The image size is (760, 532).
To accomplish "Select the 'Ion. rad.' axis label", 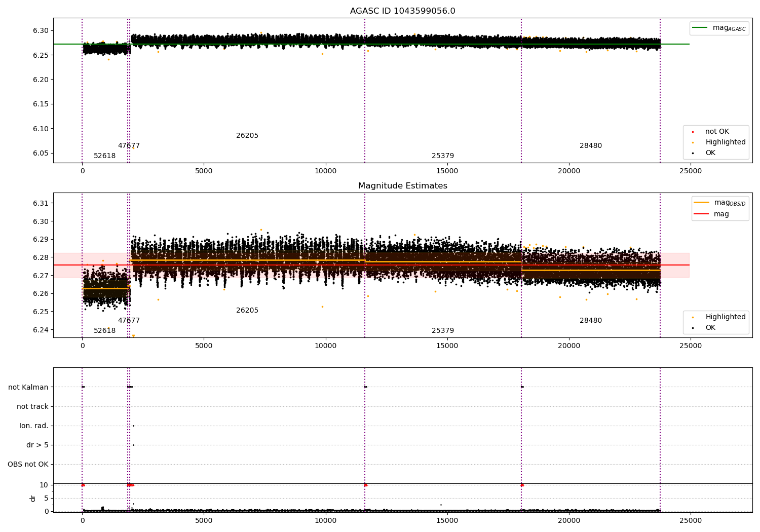I will click(x=34, y=426).
